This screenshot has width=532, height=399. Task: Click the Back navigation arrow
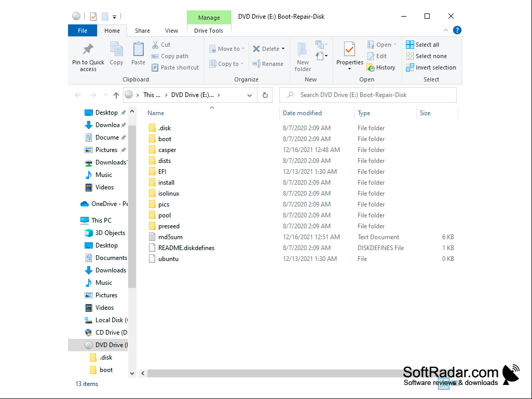78,95
